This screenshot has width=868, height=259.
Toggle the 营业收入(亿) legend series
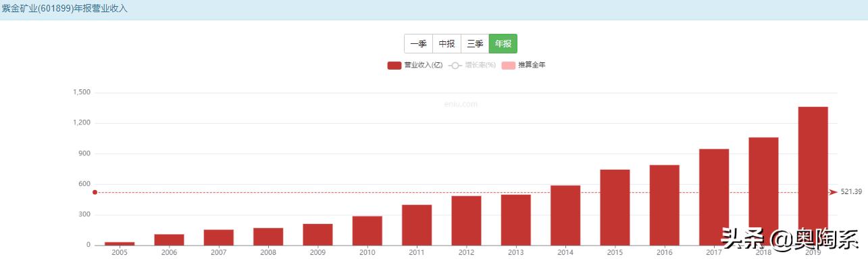click(415, 66)
